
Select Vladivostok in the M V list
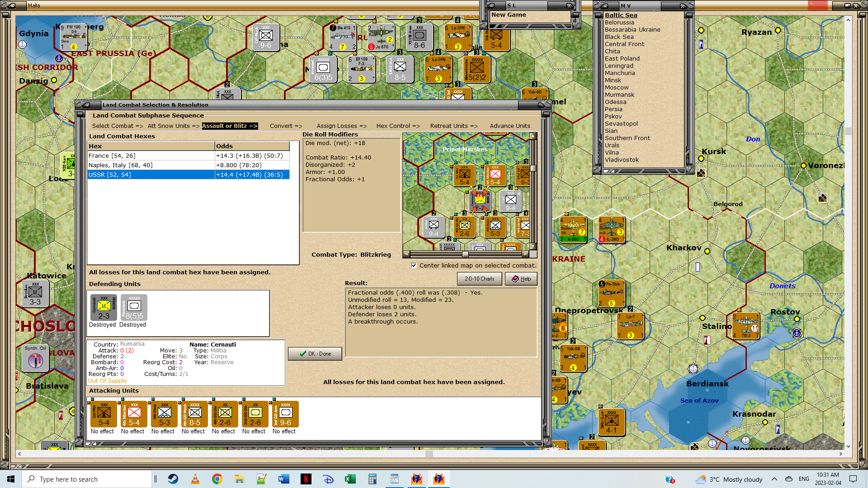point(622,160)
